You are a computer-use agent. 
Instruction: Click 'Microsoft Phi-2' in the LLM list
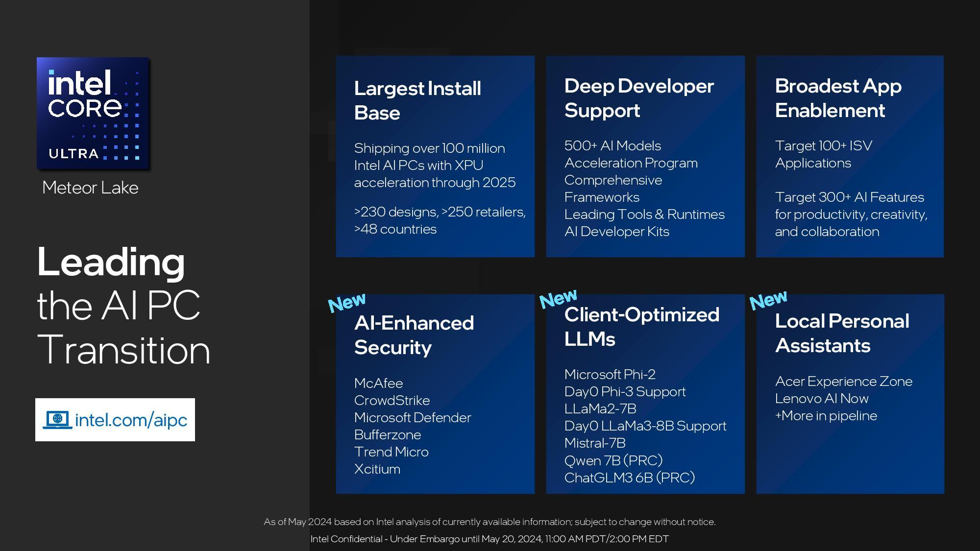click(610, 375)
